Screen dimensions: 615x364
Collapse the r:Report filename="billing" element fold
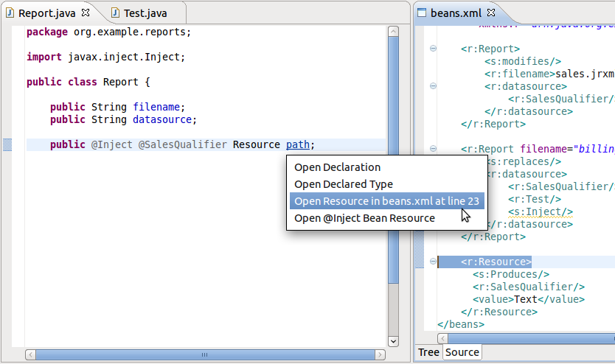[433, 149]
